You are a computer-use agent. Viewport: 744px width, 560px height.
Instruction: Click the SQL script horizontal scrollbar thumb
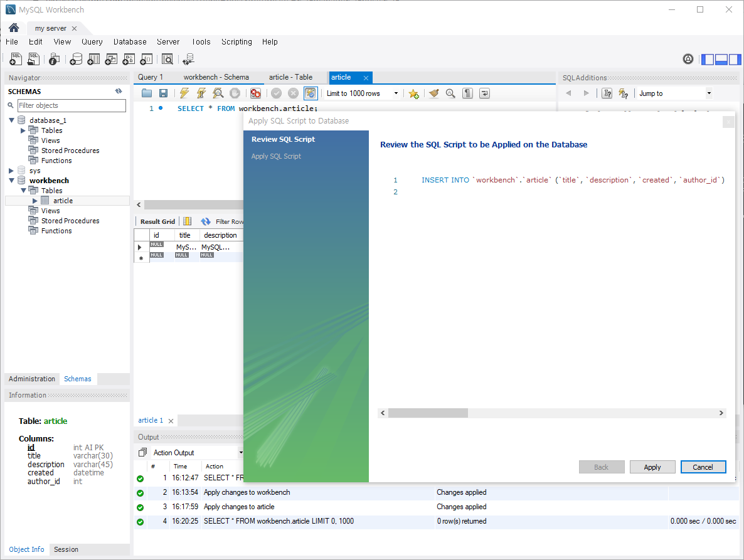pos(428,413)
